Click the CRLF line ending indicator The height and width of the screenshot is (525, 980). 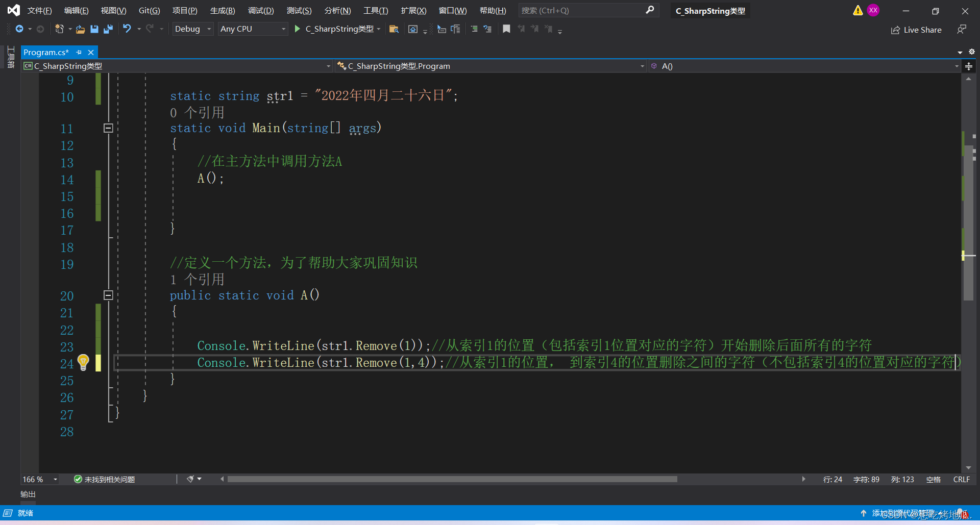click(x=962, y=480)
